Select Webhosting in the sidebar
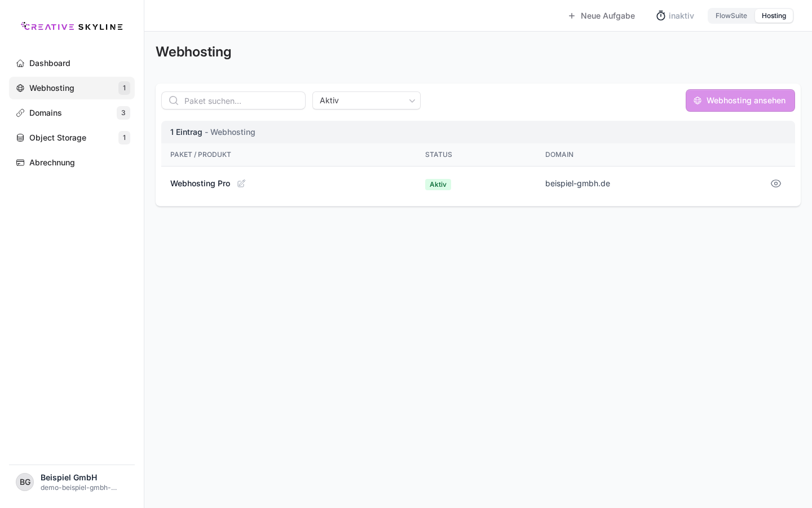Viewport: 812px width, 508px height. pyautogui.click(x=72, y=88)
